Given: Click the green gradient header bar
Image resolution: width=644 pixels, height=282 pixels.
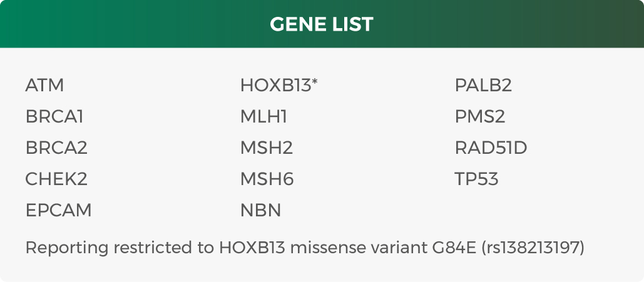Looking at the screenshot, I should (x=322, y=24).
